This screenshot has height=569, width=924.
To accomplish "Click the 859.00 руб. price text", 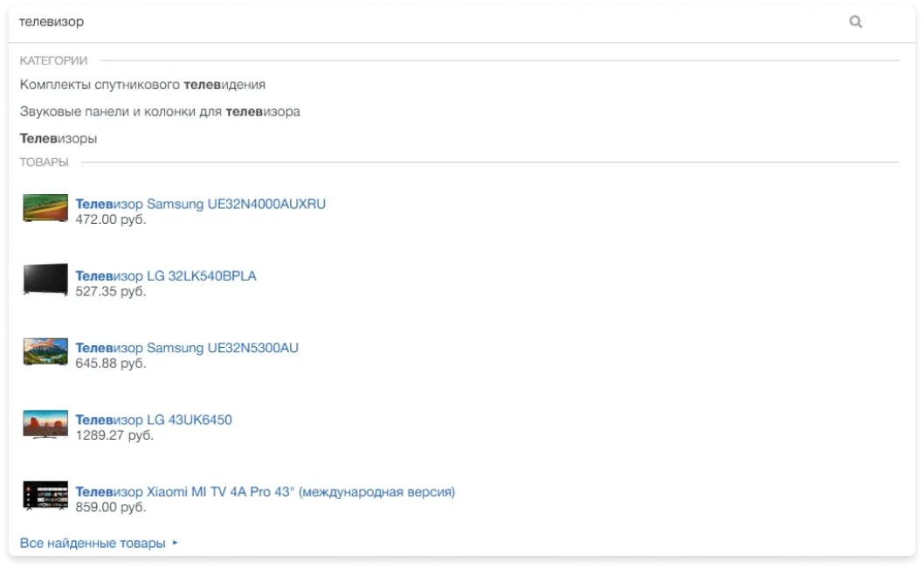I will [111, 506].
